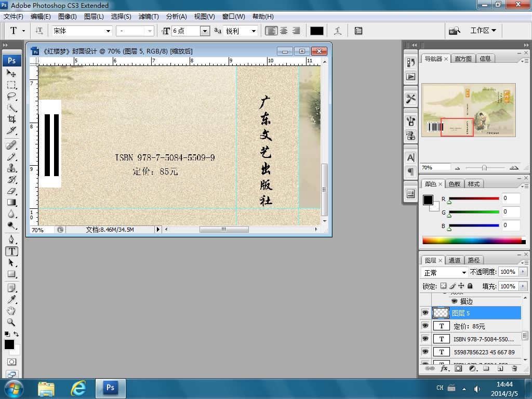Switch to the 直方图 tab
This screenshot has width=532, height=399.
point(463,59)
